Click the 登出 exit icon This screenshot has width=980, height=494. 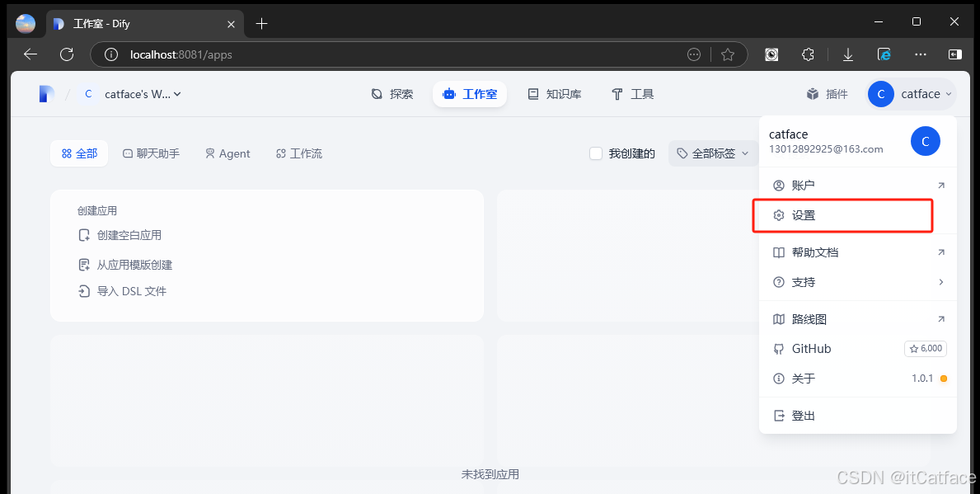[x=779, y=415]
